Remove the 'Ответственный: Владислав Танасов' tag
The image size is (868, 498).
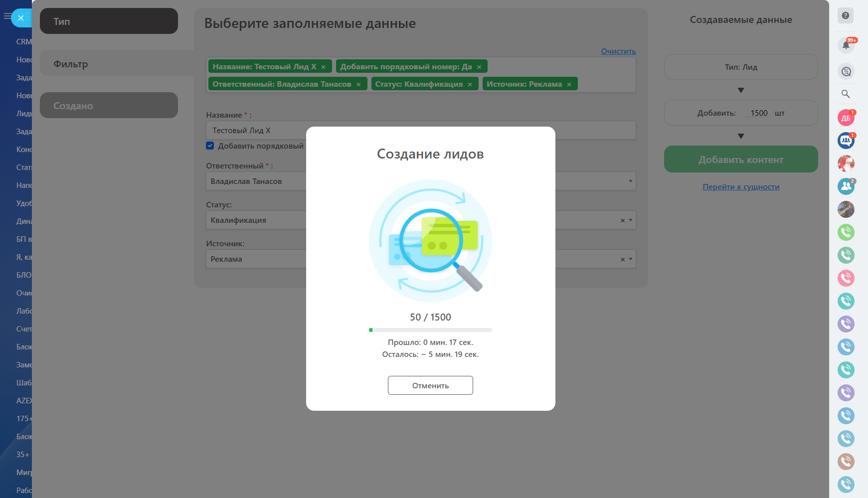pos(358,85)
